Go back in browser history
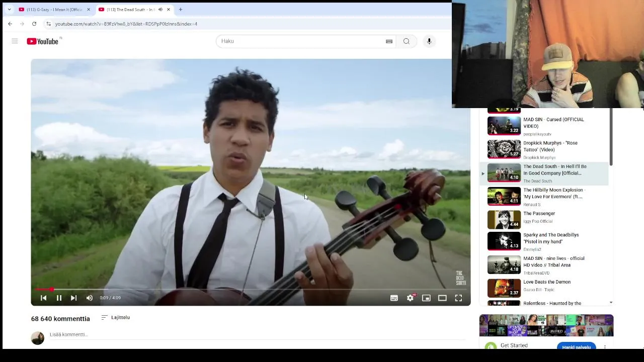The height and width of the screenshot is (362, 644). [x=10, y=24]
